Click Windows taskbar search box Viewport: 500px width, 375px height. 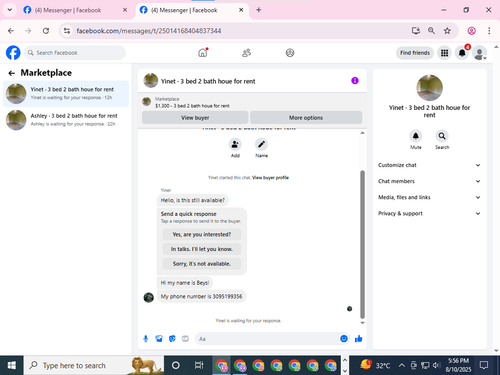(x=94, y=365)
